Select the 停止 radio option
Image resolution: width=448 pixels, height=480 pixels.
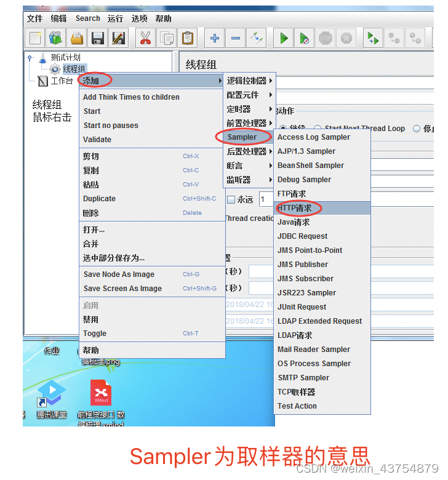(x=417, y=129)
